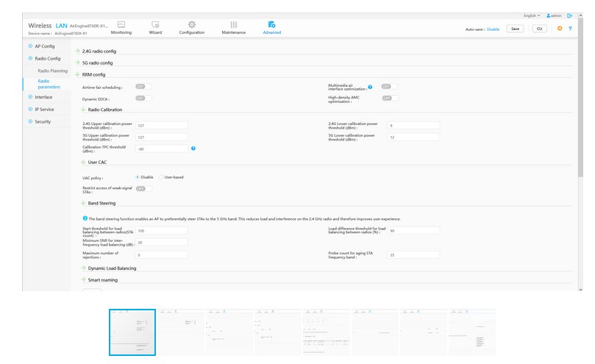Click the Auto-save Disable link
The height and width of the screenshot is (364, 595).
coord(493,29)
